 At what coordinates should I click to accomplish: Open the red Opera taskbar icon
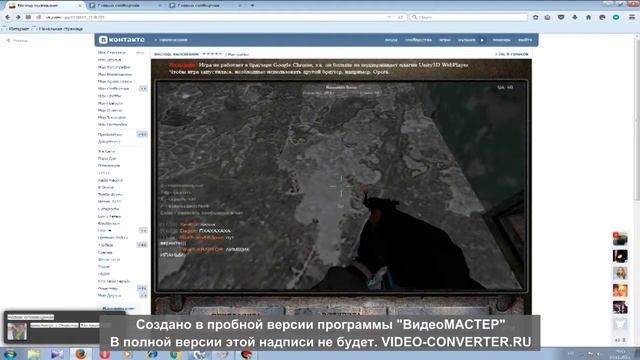pyautogui.click(x=104, y=354)
